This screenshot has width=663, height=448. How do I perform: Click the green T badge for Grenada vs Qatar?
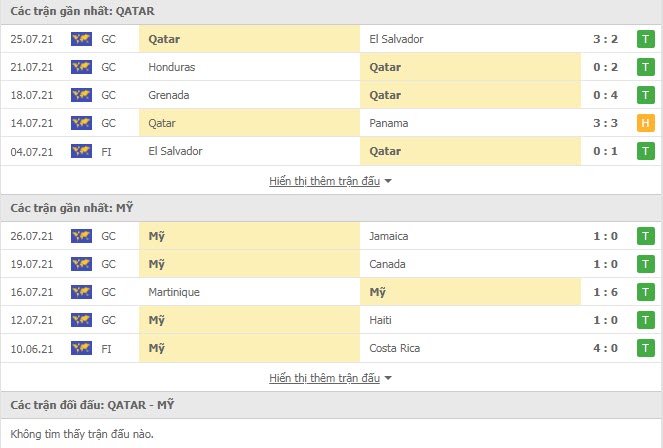click(x=645, y=95)
